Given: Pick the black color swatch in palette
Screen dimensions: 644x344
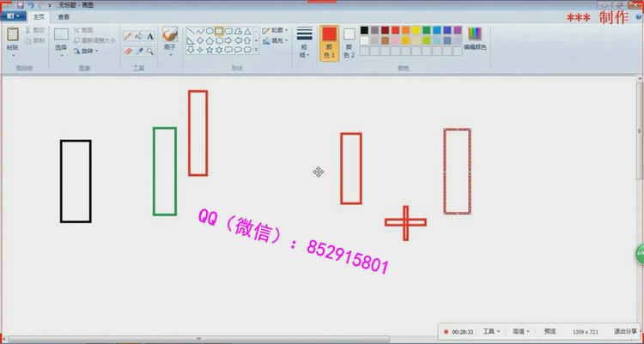Looking at the screenshot, I should pos(365,30).
